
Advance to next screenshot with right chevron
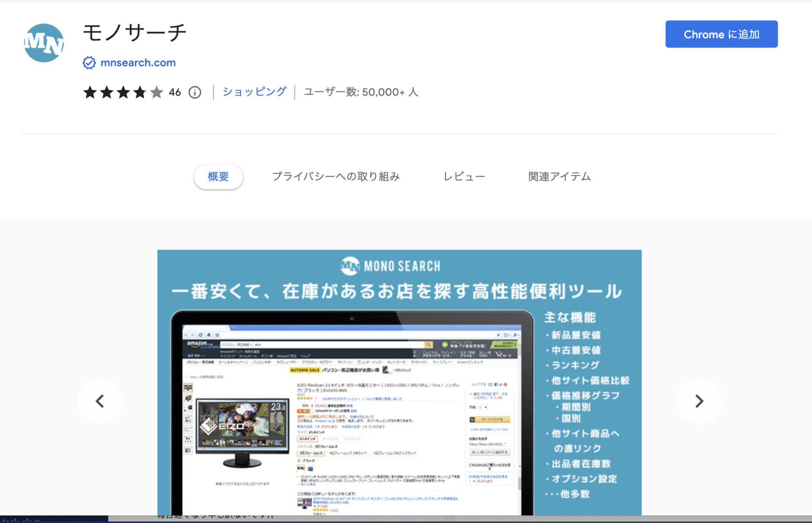699,401
